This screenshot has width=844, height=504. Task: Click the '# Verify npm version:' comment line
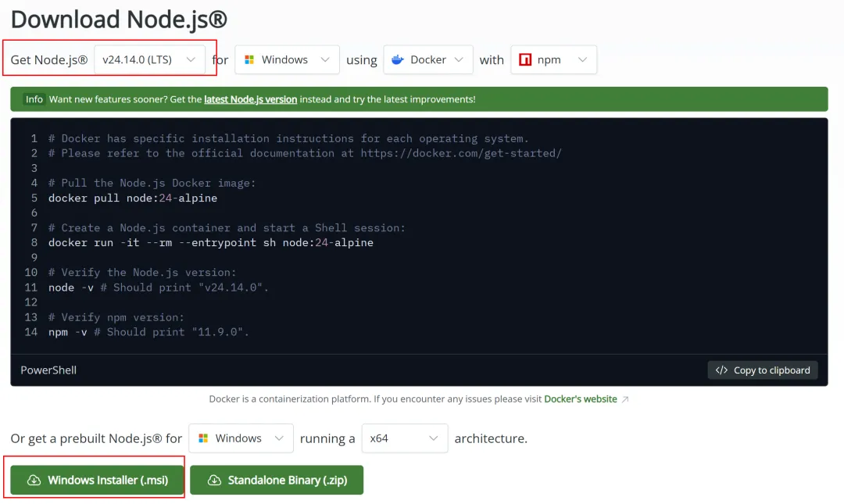pyautogui.click(x=116, y=317)
